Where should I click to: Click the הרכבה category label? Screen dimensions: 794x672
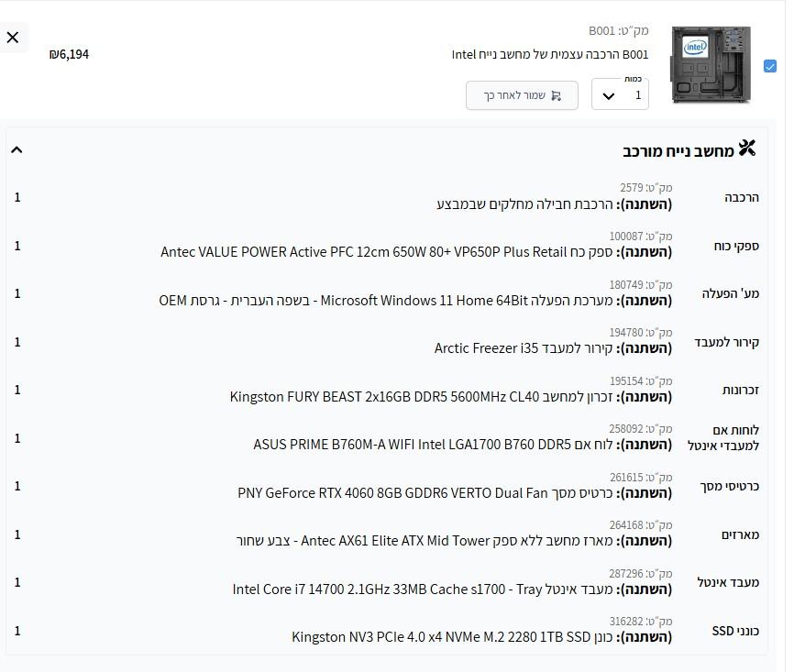click(742, 197)
